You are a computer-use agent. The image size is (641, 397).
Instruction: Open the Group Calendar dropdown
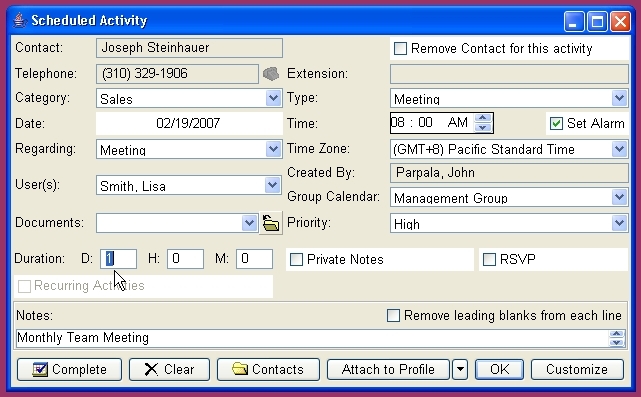tap(619, 197)
